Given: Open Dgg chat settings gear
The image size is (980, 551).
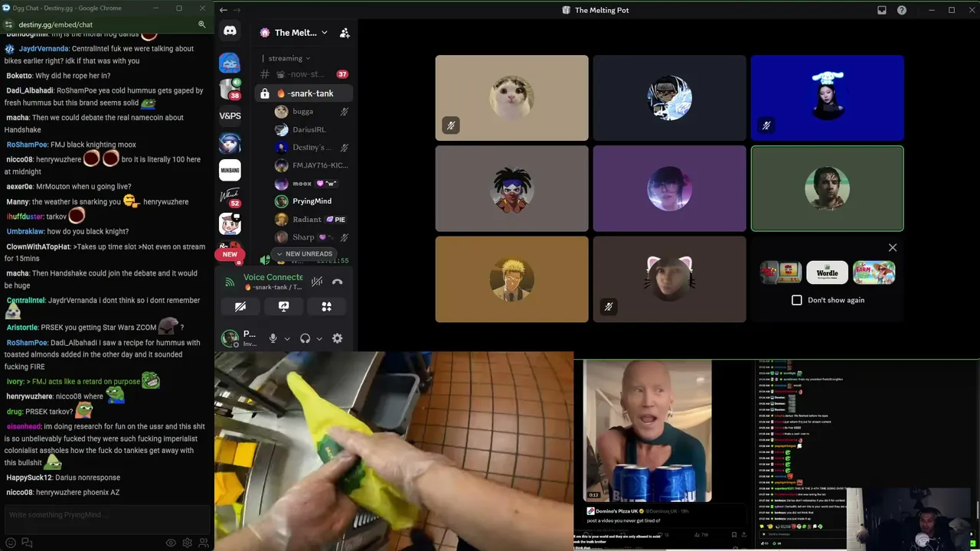Looking at the screenshot, I should pos(187,543).
